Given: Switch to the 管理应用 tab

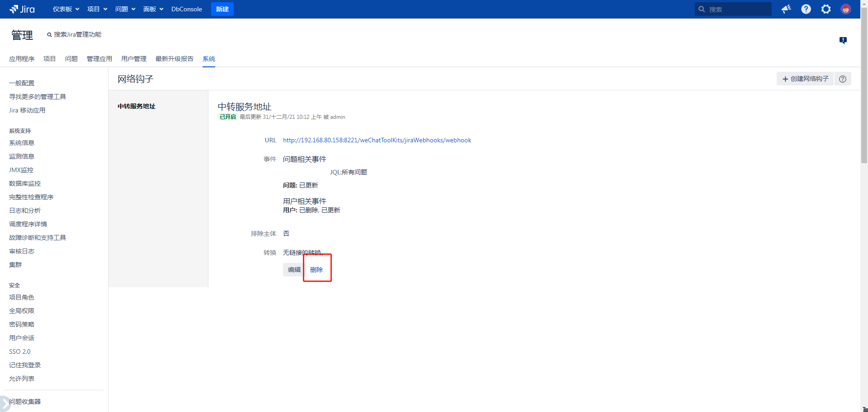Looking at the screenshot, I should coord(99,59).
